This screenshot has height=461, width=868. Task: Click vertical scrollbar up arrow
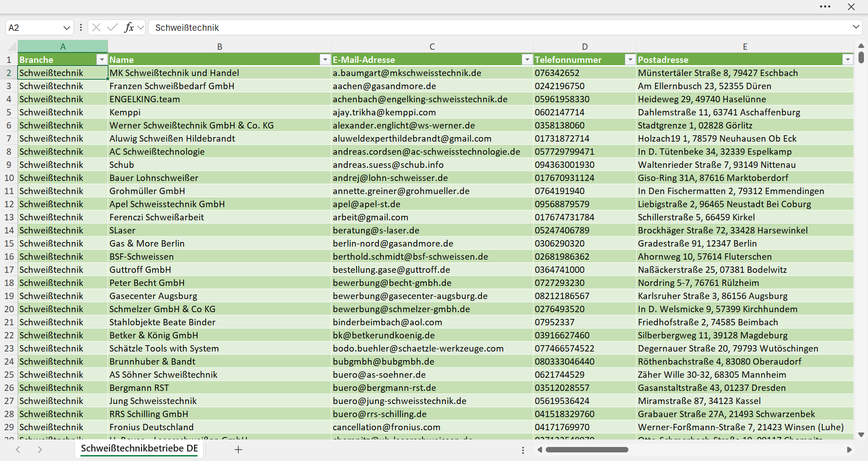[x=861, y=46]
